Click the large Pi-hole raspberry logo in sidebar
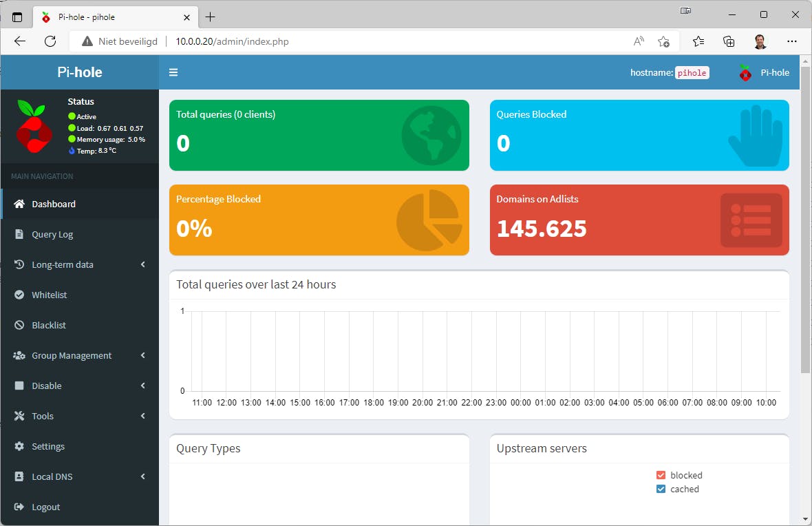The height and width of the screenshot is (526, 812). 33,126
